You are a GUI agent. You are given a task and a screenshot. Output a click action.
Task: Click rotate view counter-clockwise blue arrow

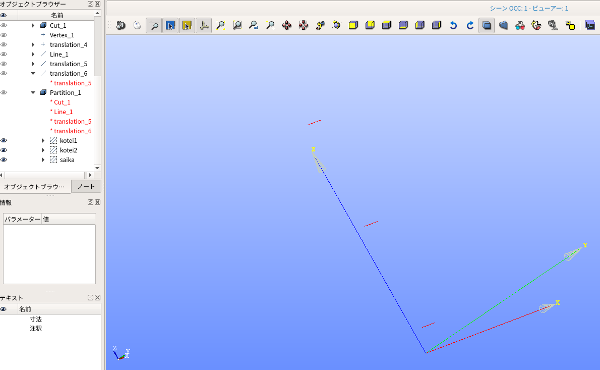coord(453,26)
